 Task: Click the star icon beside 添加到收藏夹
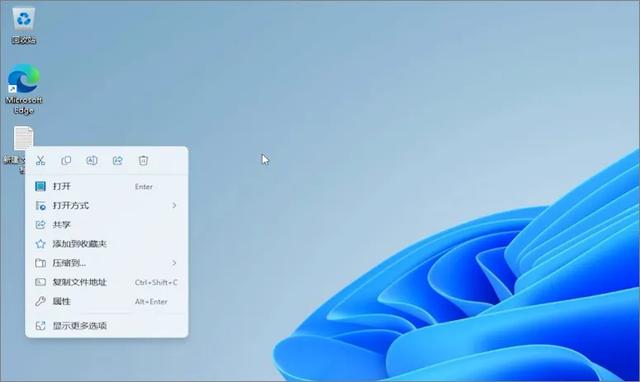(x=40, y=244)
